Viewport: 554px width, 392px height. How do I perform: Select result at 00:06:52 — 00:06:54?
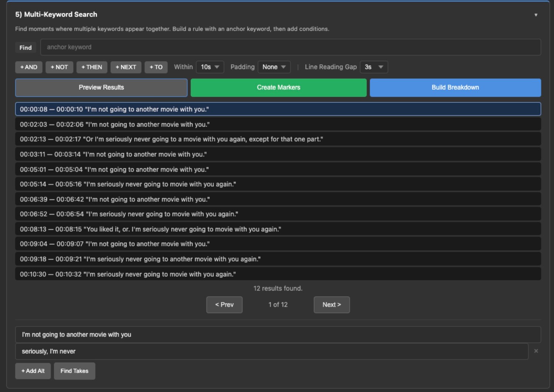tap(278, 214)
